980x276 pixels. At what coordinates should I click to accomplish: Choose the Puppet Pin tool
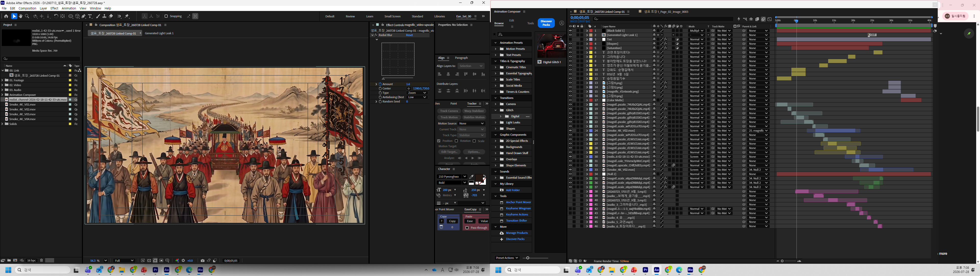point(127,16)
